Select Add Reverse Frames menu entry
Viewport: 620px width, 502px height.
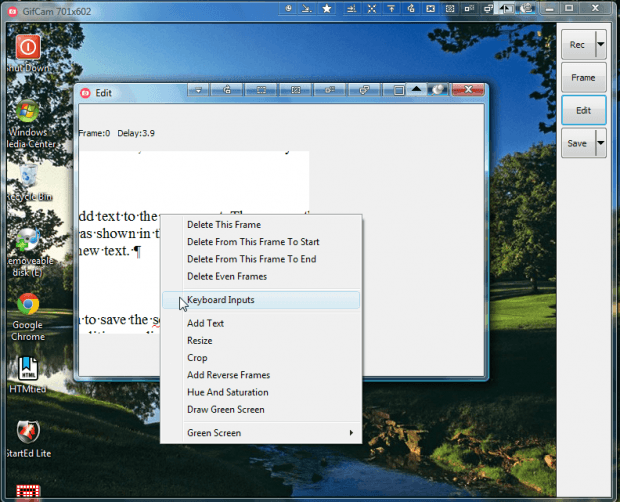(228, 375)
